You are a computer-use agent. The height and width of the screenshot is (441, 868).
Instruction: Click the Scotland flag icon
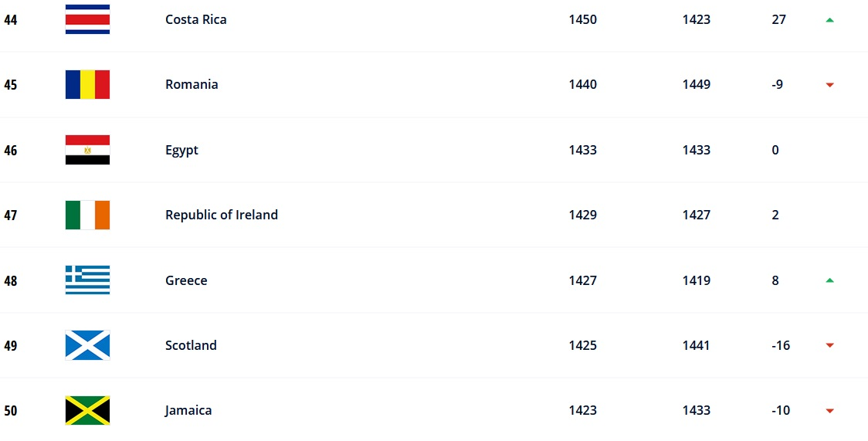point(87,345)
